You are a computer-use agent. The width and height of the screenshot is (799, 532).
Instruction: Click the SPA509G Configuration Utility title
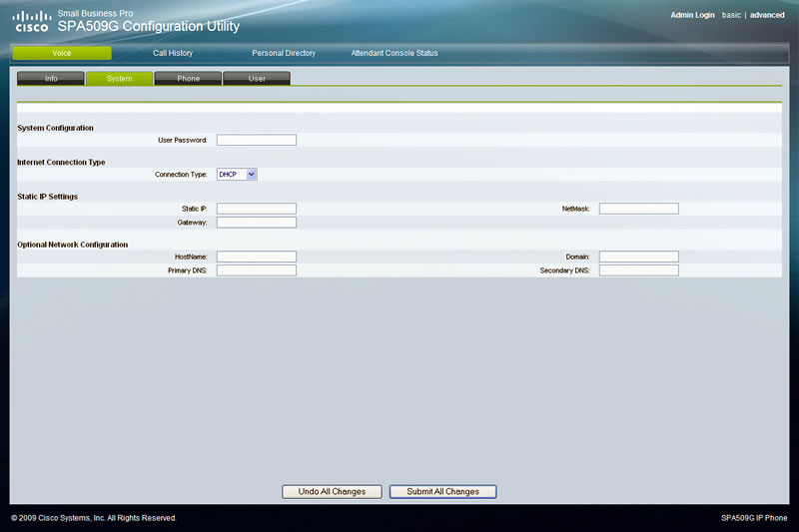(x=148, y=27)
